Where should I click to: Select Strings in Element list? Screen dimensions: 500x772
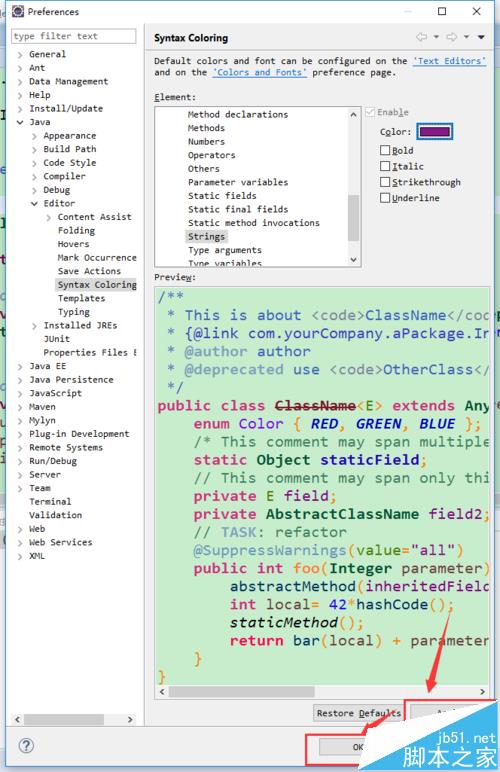(x=206, y=236)
